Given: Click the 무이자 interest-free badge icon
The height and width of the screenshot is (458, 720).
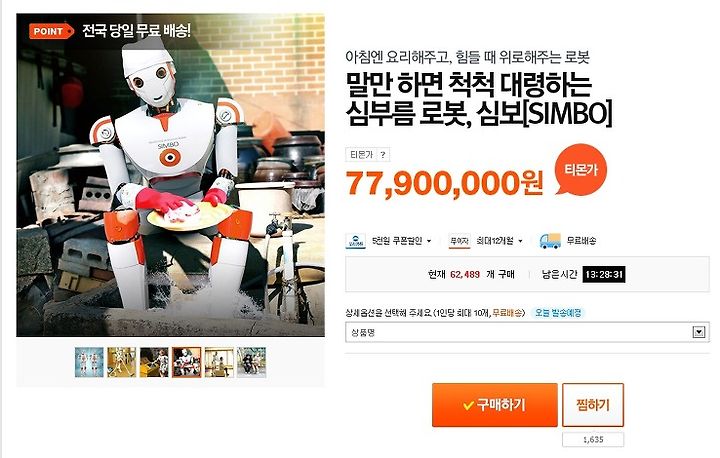Looking at the screenshot, I should click(459, 241).
